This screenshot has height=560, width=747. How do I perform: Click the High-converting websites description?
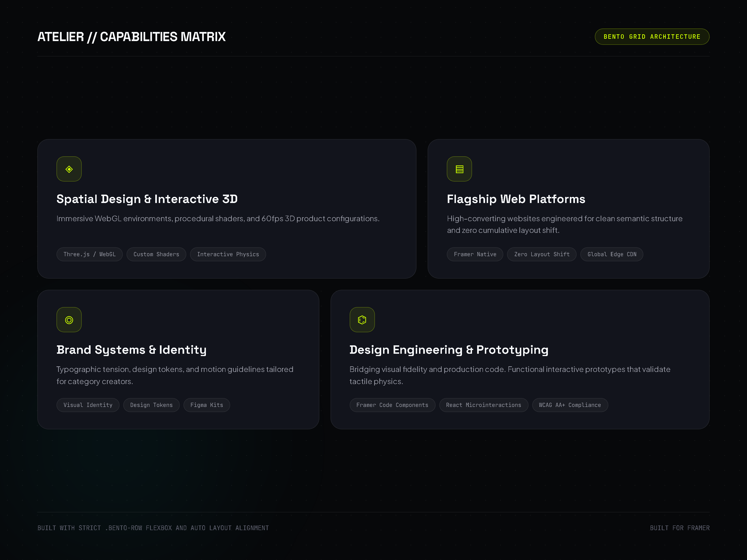point(565,224)
